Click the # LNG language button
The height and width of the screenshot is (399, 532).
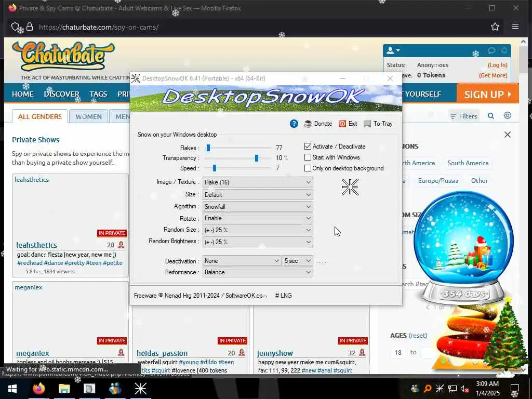tap(283, 296)
